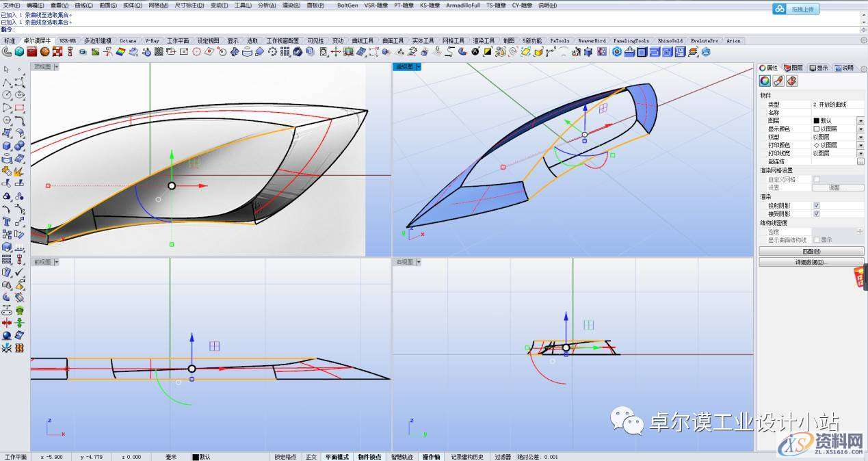The image size is (868, 461).
Task: Click the gumball axes icon in top toolbar
Action: (336, 51)
